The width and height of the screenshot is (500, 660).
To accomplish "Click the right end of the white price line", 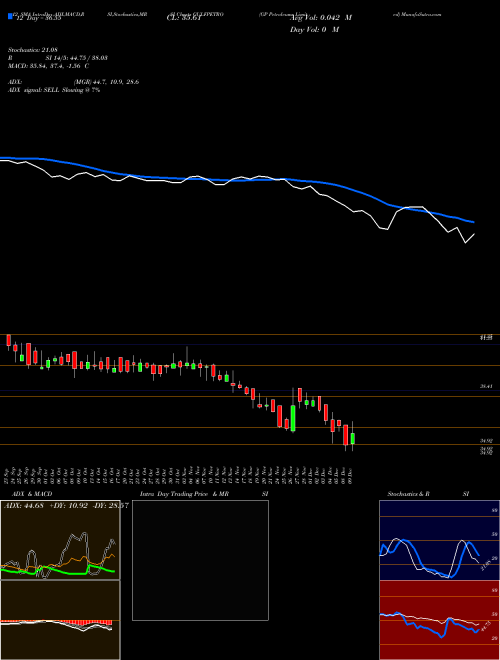I will (474, 234).
